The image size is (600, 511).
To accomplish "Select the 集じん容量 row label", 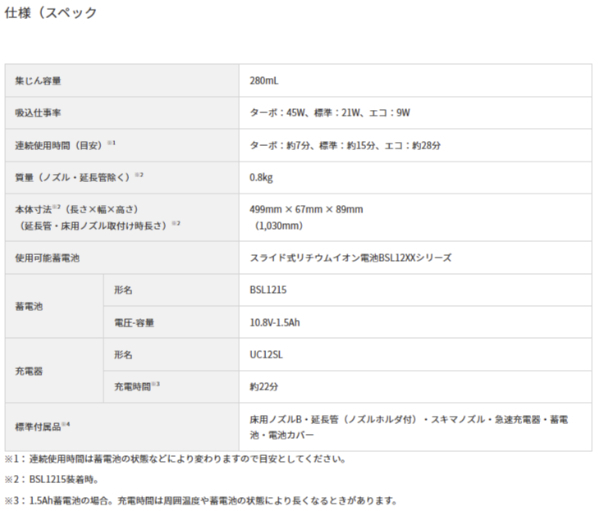I will coord(38,81).
